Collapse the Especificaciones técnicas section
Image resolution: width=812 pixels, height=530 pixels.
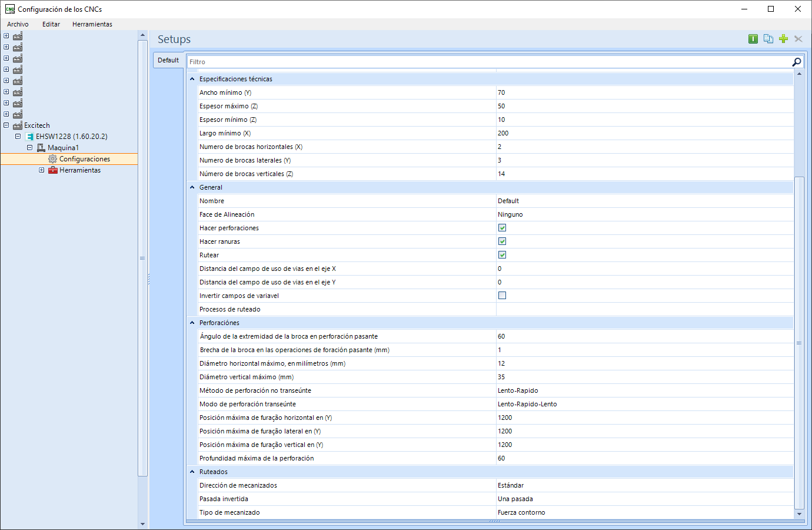point(192,79)
